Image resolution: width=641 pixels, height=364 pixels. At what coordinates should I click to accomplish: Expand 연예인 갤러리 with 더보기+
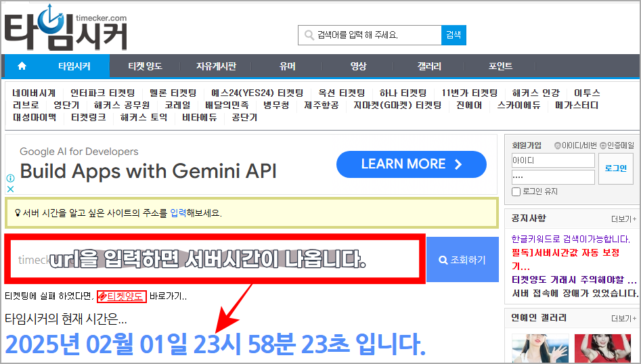click(623, 318)
